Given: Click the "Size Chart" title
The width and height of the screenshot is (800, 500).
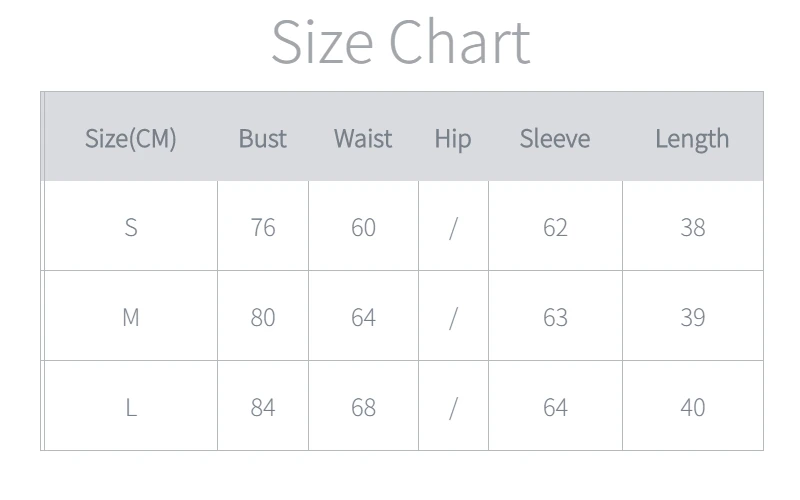Looking at the screenshot, I should [x=400, y=42].
